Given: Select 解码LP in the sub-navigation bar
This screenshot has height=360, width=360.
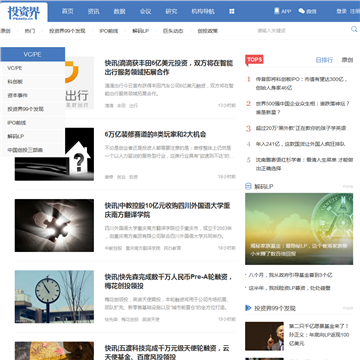Looking at the screenshot, I should 141,31.
